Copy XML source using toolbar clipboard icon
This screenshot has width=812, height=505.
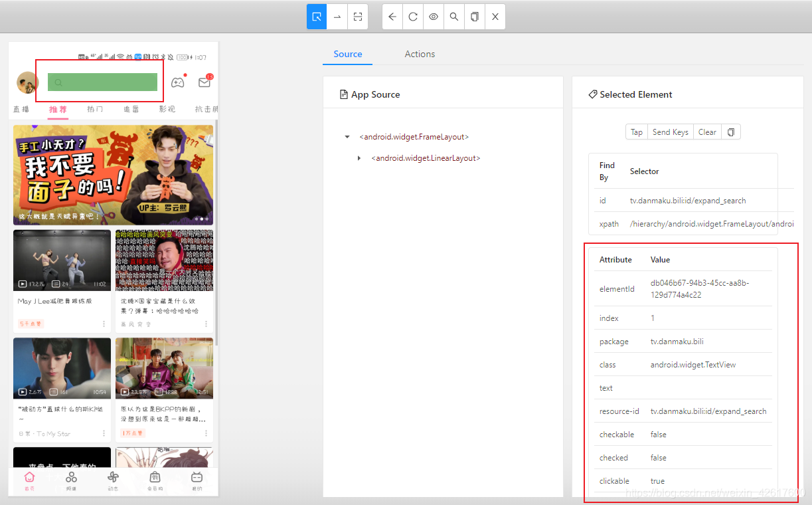click(475, 17)
